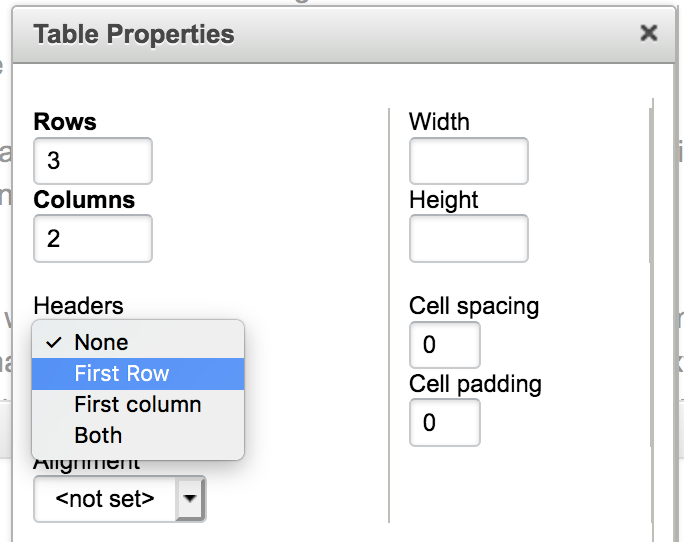Screen dimensions: 684x542
Task: Choose First column header option
Action: click(x=138, y=405)
